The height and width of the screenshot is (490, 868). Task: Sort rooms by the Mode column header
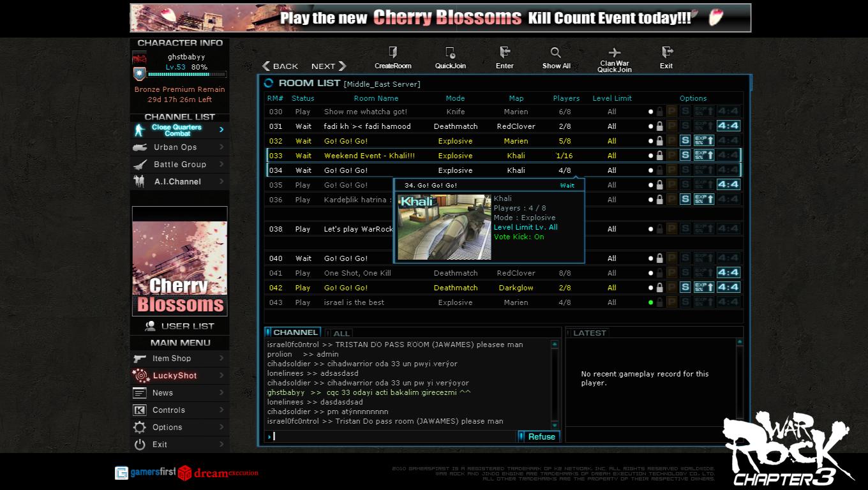point(455,98)
